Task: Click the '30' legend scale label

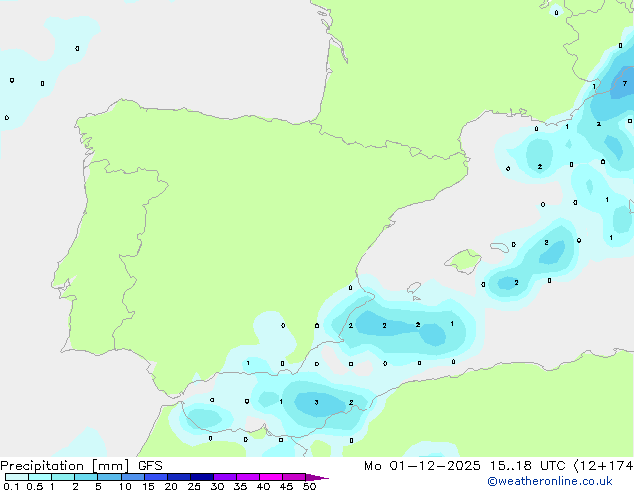Action: (x=217, y=486)
